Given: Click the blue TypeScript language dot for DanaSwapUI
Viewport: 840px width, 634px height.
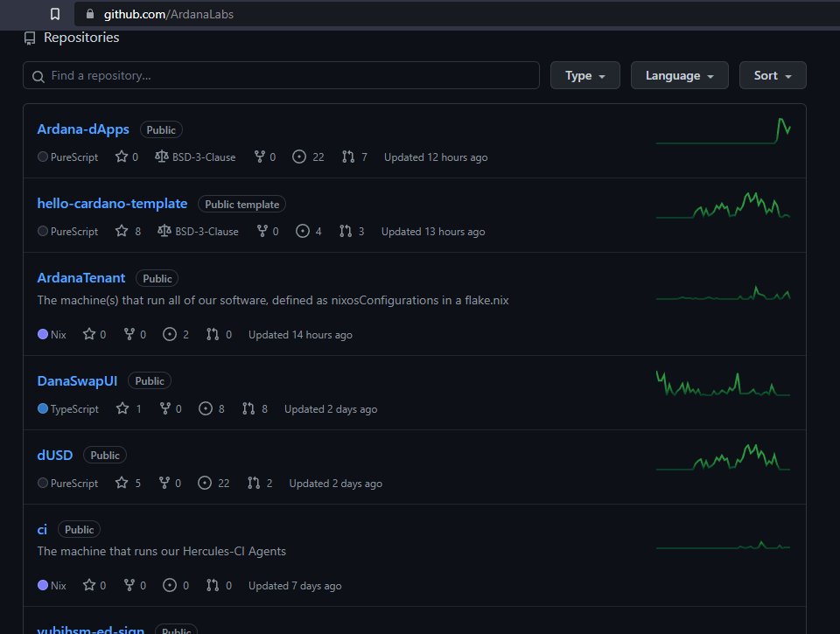Looking at the screenshot, I should coord(43,408).
